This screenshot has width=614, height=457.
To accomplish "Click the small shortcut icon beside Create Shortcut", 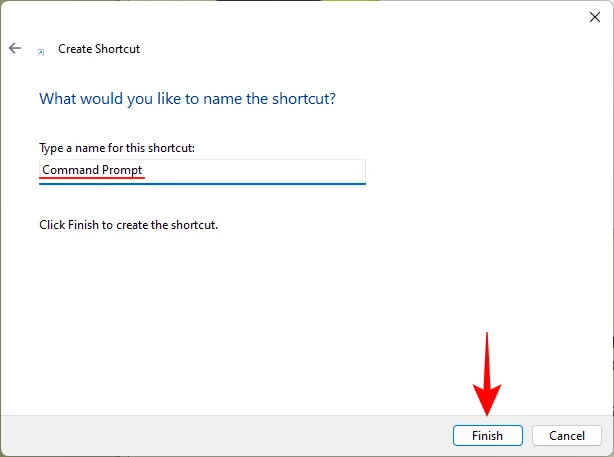I will click(x=40, y=50).
